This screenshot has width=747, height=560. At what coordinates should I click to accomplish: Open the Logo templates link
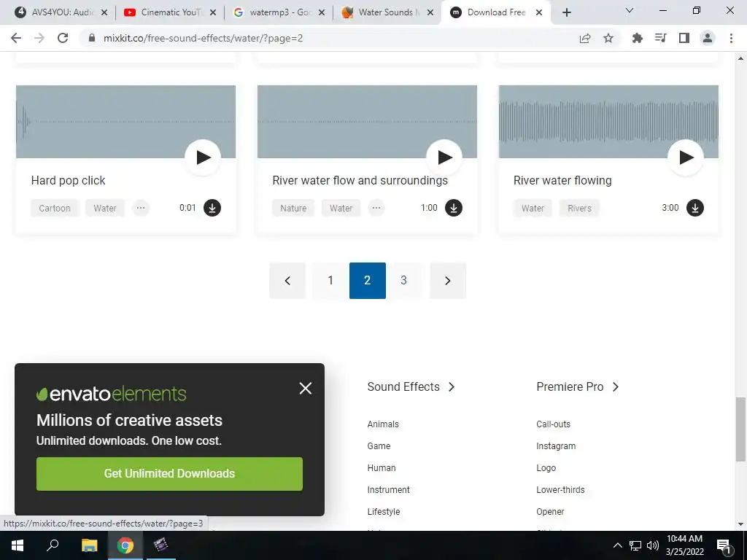pos(546,468)
